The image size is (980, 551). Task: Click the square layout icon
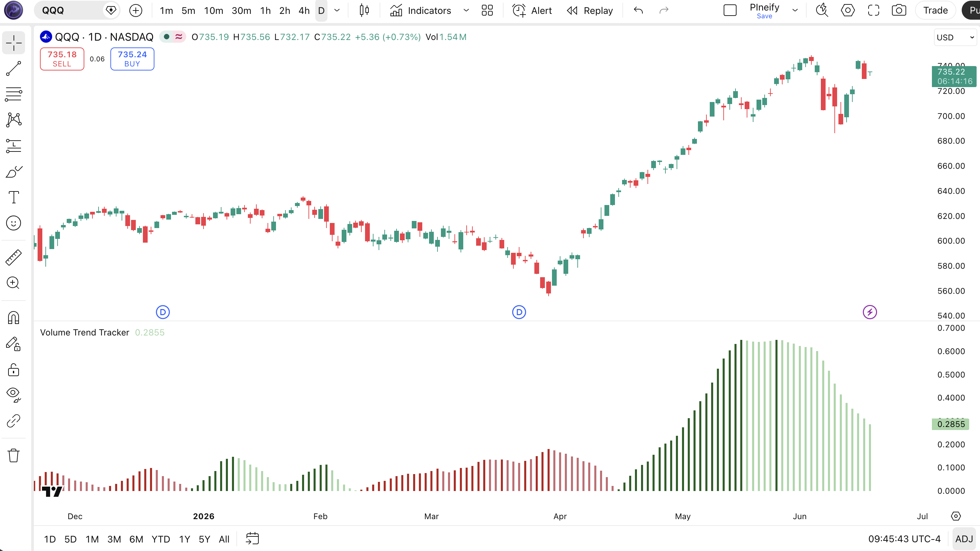pyautogui.click(x=730, y=10)
